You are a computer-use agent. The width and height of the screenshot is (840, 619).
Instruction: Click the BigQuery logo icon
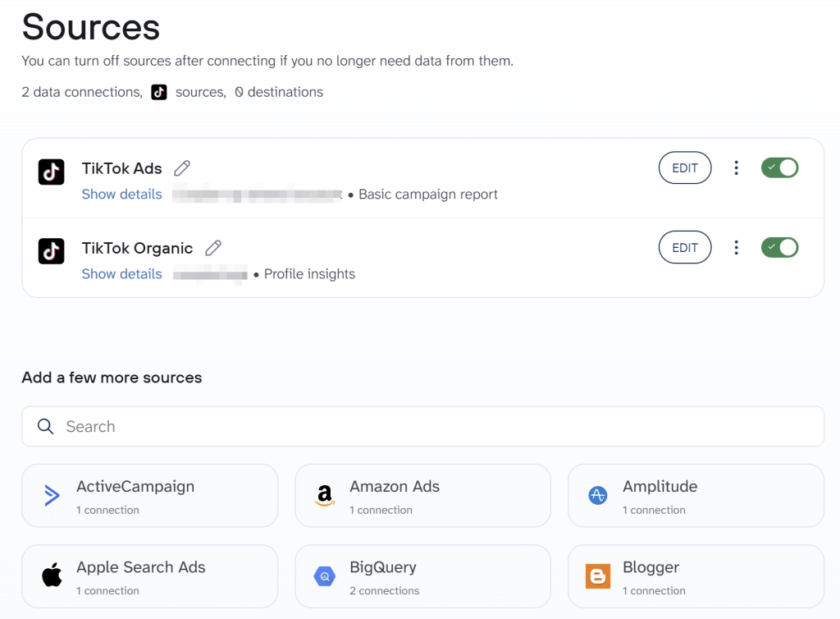(x=325, y=576)
